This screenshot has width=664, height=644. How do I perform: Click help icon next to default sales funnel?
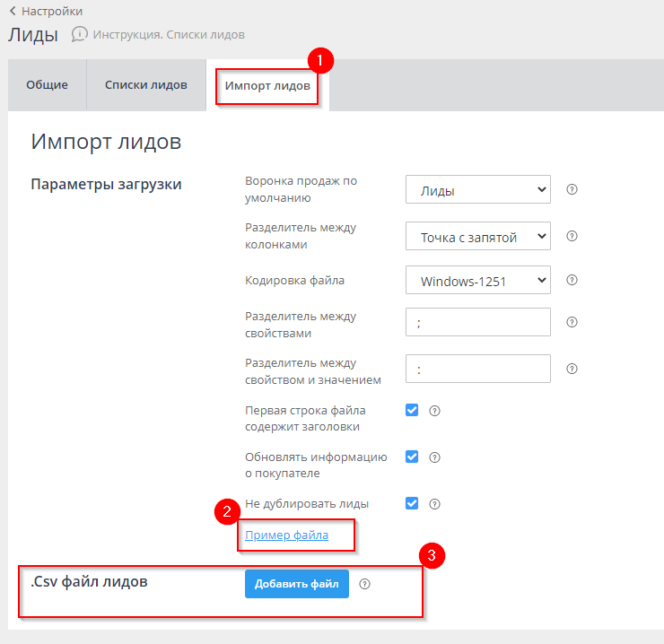tap(572, 189)
